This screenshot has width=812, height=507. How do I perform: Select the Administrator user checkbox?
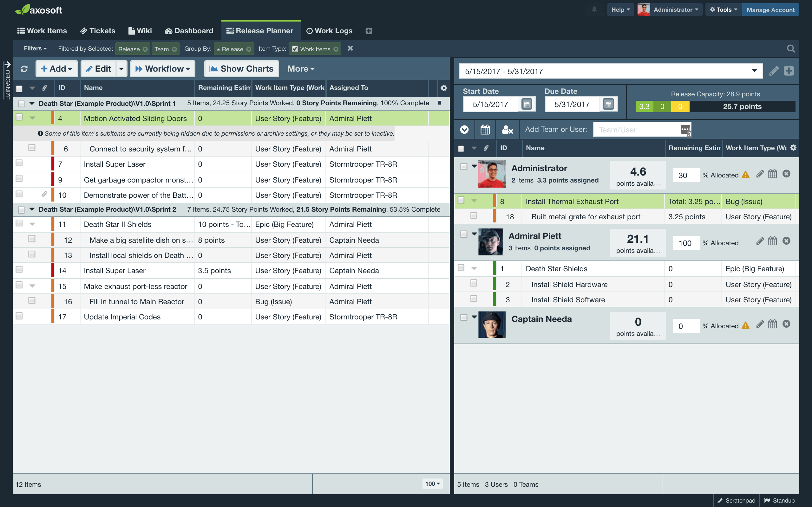click(x=464, y=167)
